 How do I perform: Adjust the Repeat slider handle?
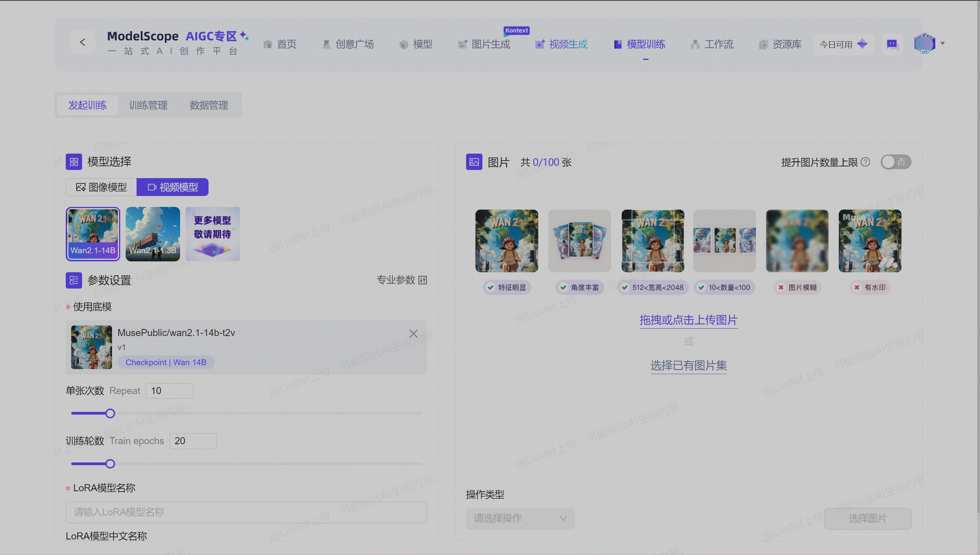[x=110, y=413]
